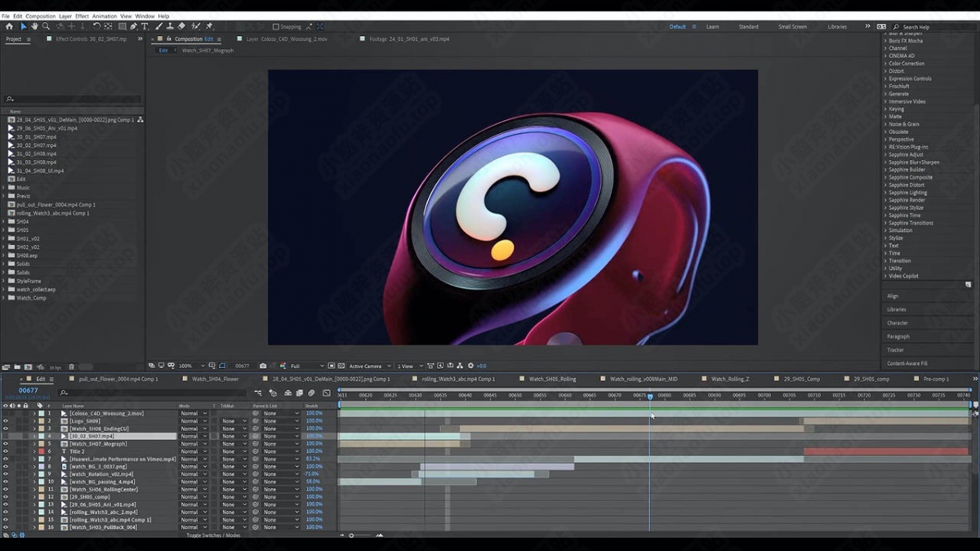Open the Active Camera view dropdown
Viewport: 980px width, 551px height.
367,366
